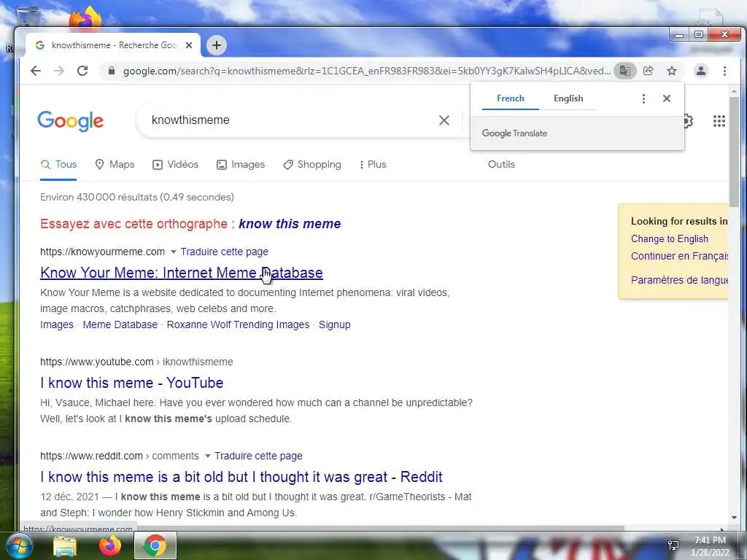The height and width of the screenshot is (560, 747).
Task: Click the Google Translate icon in address bar
Action: [x=624, y=71]
